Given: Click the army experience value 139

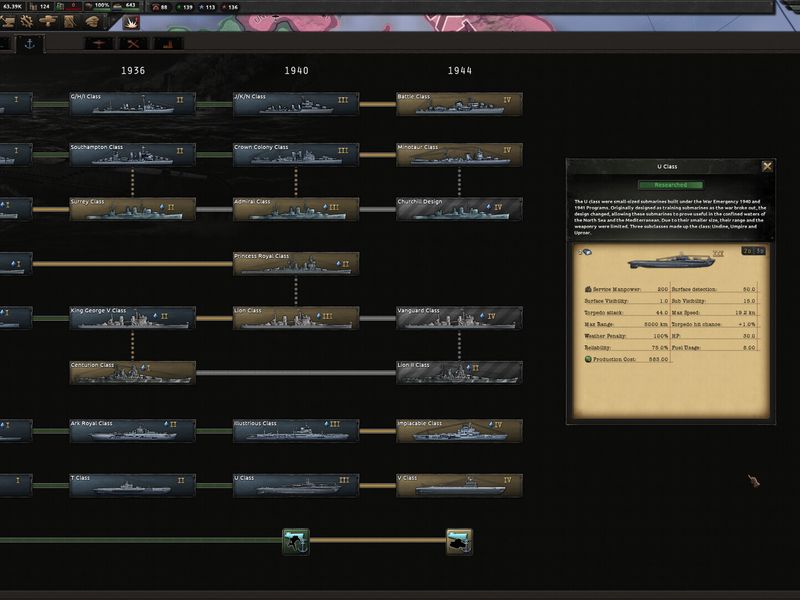Looking at the screenshot, I should [x=184, y=7].
